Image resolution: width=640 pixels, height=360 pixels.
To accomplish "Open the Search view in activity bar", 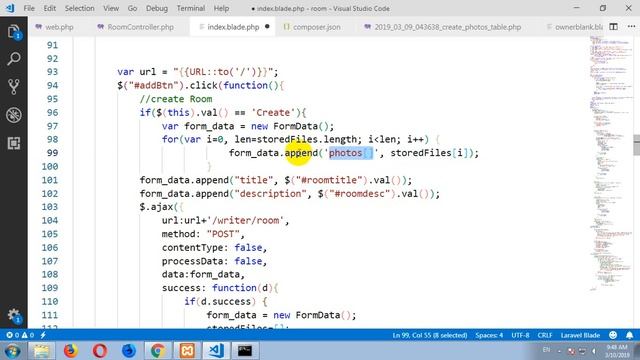I will pyautogui.click(x=13, y=59).
